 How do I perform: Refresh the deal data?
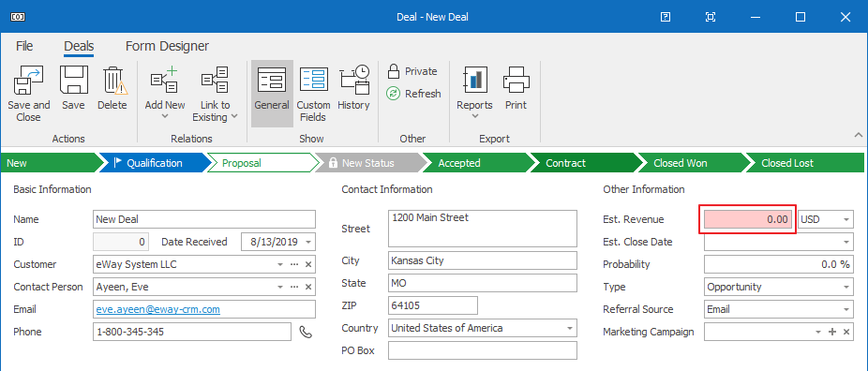pyautogui.click(x=413, y=94)
